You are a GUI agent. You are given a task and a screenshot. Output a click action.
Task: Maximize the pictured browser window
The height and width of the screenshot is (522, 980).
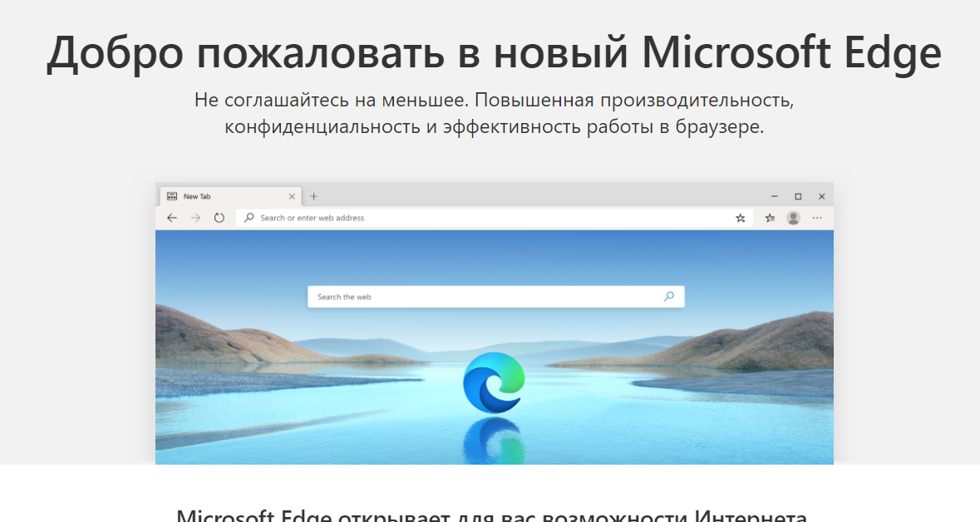[798, 197]
